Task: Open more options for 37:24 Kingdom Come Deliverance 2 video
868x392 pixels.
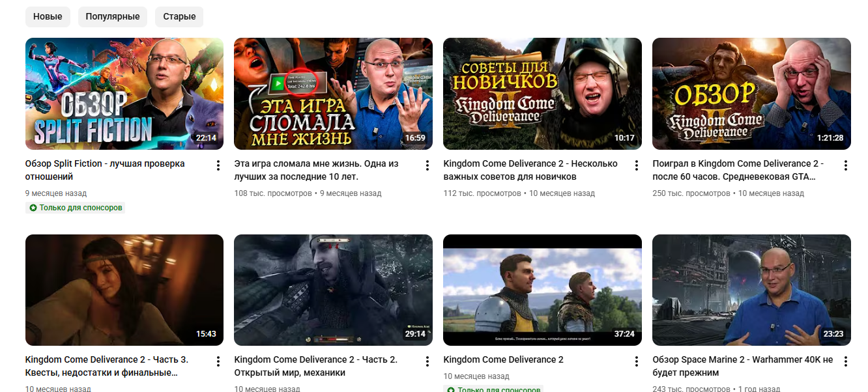Action: 637,361
